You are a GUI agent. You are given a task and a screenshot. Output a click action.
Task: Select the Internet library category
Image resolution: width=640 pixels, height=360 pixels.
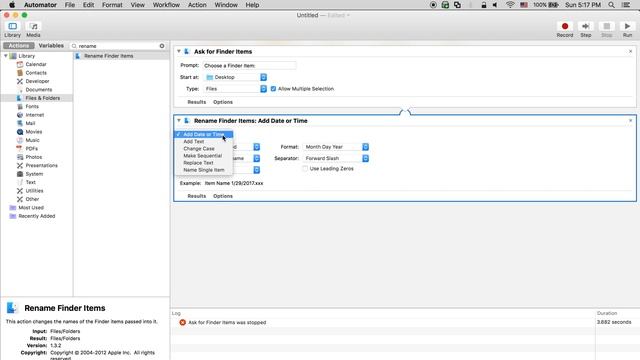click(34, 115)
